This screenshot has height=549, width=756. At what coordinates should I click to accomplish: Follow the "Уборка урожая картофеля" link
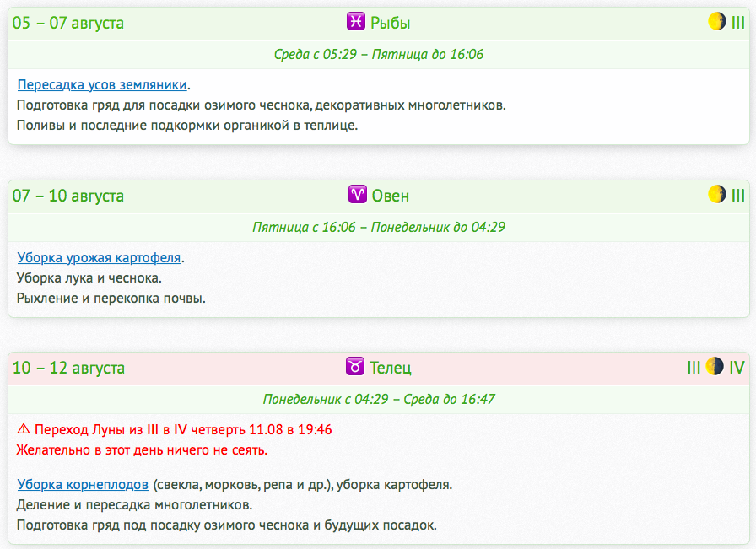100,258
